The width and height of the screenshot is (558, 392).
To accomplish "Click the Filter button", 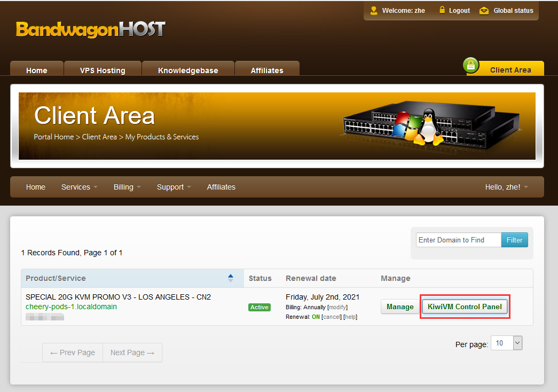I will coord(514,240).
